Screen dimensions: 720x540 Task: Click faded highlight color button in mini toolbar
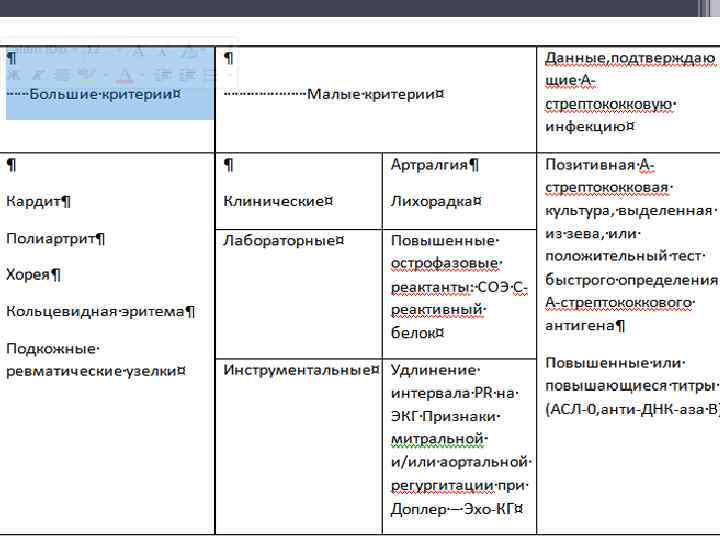(86, 75)
